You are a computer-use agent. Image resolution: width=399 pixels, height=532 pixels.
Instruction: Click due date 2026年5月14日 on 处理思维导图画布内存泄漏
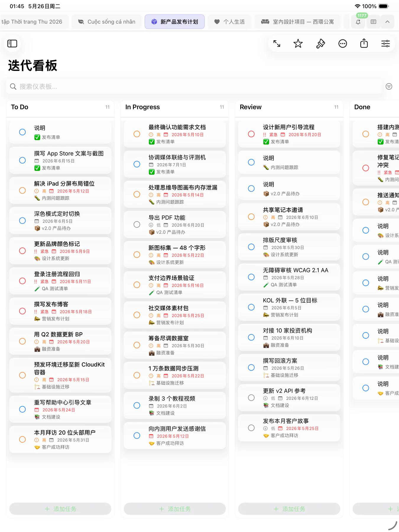point(187,195)
